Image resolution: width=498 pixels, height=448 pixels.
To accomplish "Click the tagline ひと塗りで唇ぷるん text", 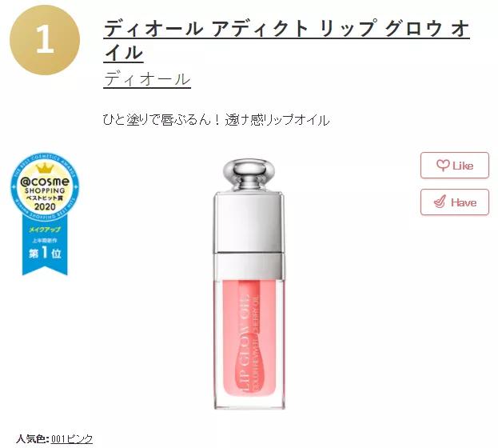I will (216, 120).
